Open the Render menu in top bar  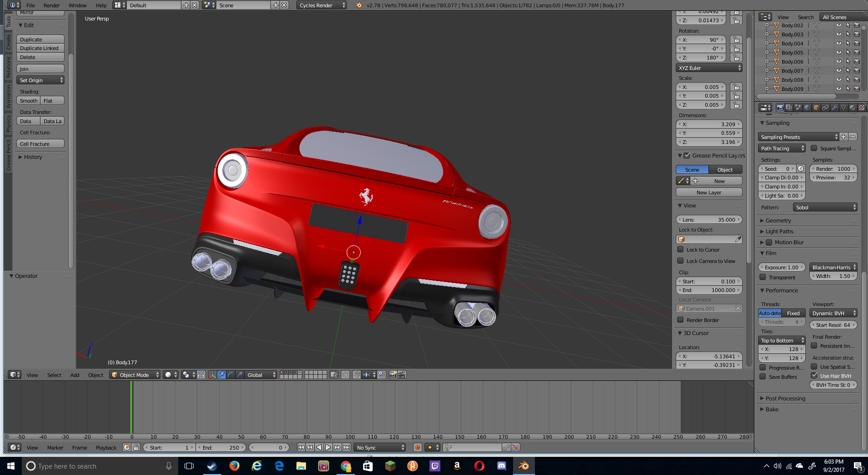point(52,5)
